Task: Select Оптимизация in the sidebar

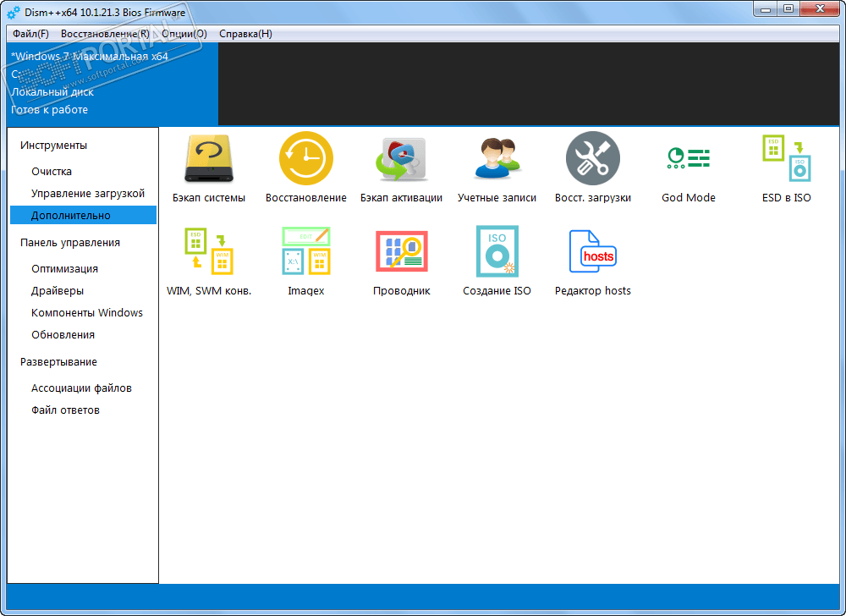Action: pos(65,268)
